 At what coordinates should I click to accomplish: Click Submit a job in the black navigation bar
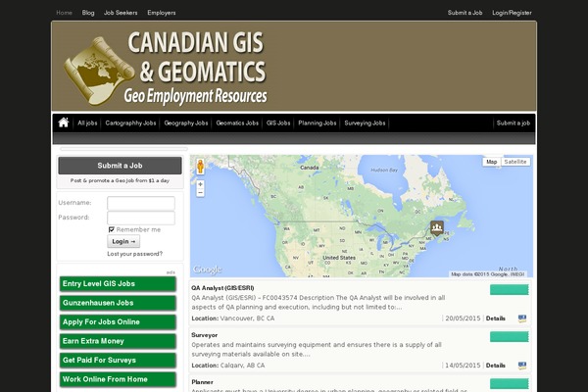513,123
